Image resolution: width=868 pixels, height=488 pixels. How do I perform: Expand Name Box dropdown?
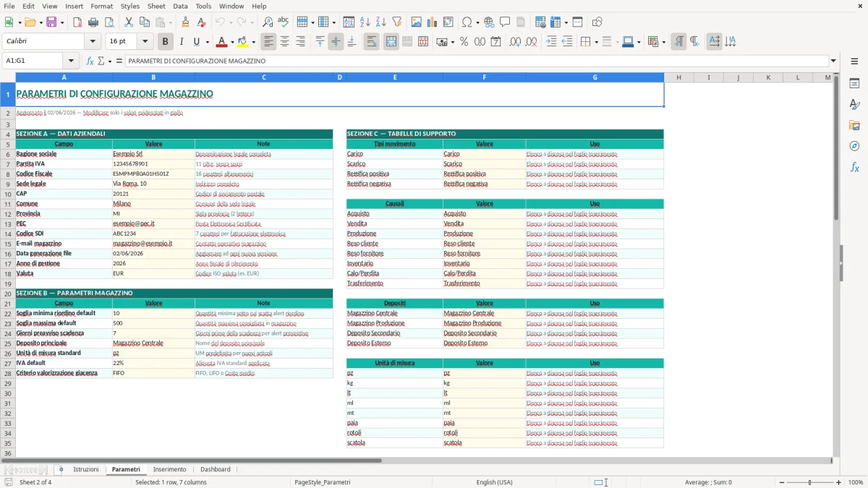pyautogui.click(x=71, y=61)
